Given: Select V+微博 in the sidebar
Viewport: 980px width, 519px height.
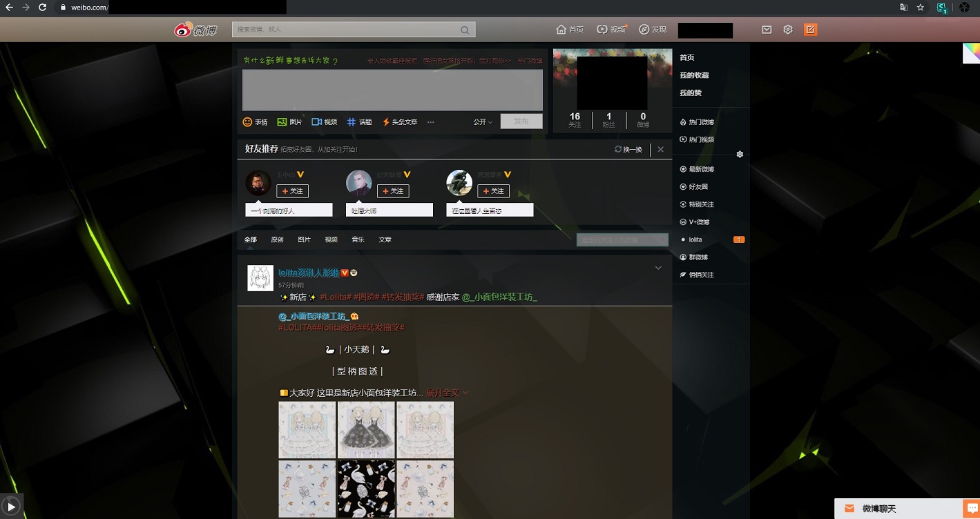Looking at the screenshot, I should click(x=695, y=222).
